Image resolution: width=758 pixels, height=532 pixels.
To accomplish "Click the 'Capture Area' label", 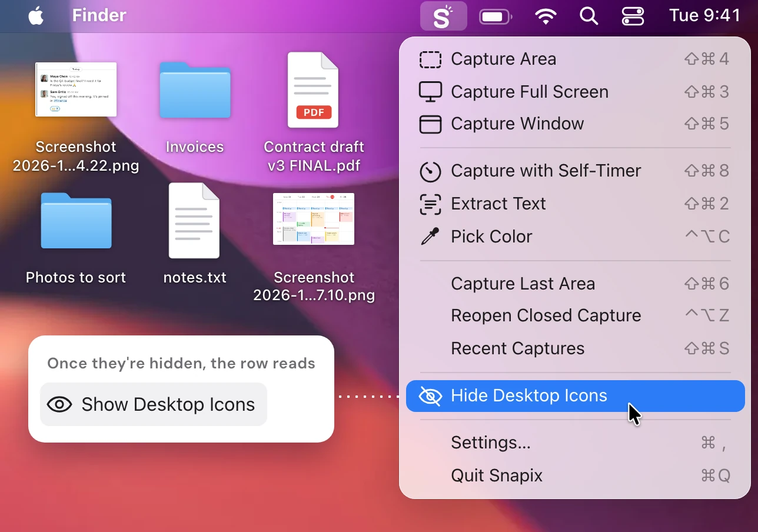I will click(503, 59).
